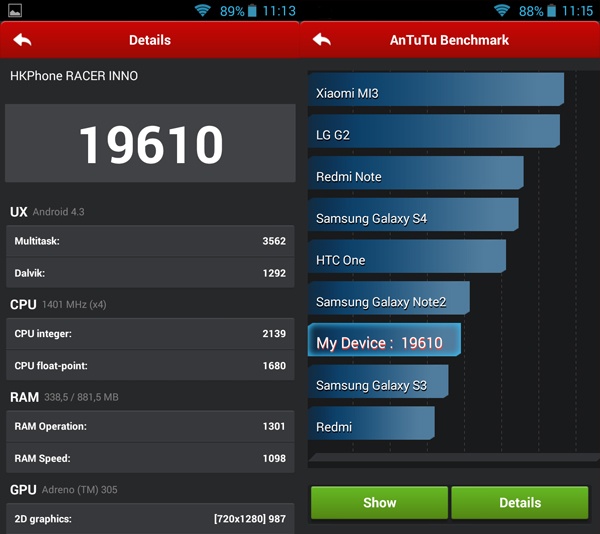Tap the battery icon next to 89%
This screenshot has height=534, width=600.
click(252, 11)
